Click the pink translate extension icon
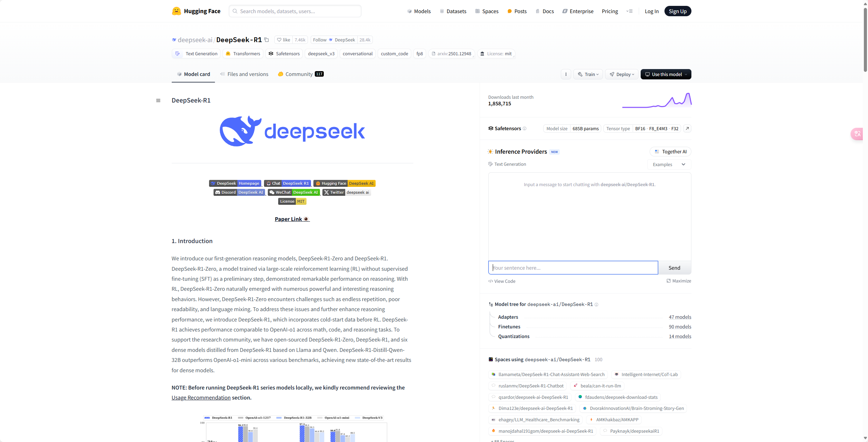Image resolution: width=868 pixels, height=442 pixels. 857,134
